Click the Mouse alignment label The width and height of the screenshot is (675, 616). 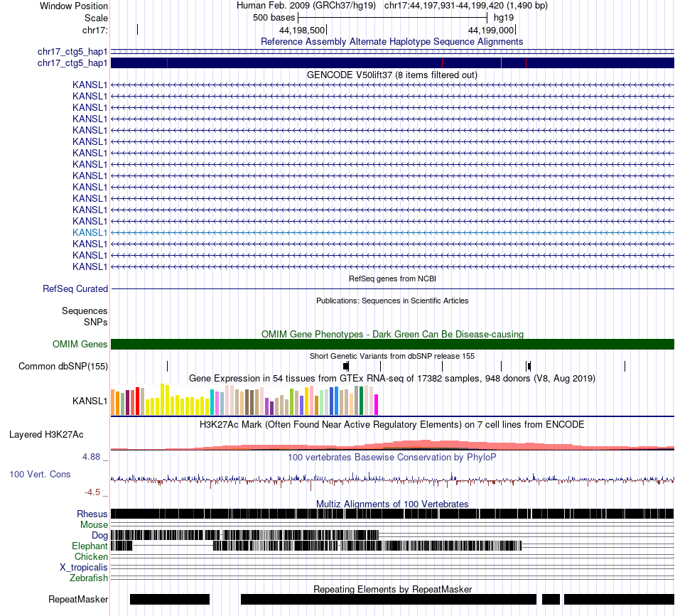[x=94, y=525]
